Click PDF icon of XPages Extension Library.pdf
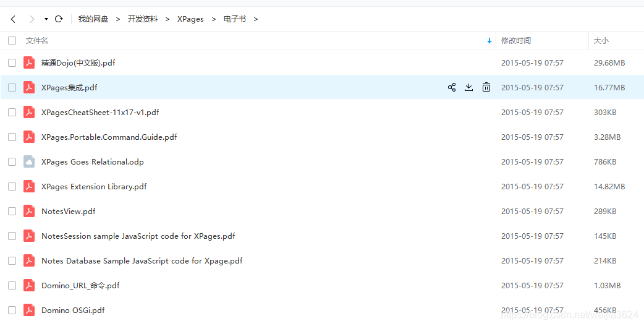 click(x=29, y=186)
